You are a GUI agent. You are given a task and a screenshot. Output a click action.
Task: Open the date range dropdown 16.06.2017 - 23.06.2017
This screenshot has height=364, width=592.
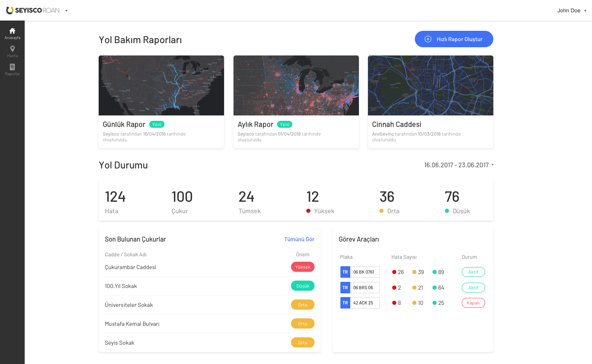point(459,165)
